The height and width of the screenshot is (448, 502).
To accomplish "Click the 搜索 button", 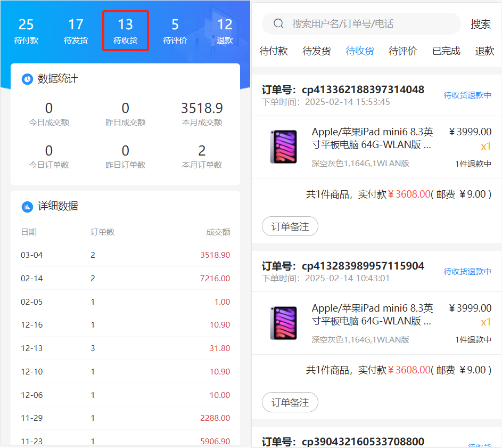I will point(481,24).
